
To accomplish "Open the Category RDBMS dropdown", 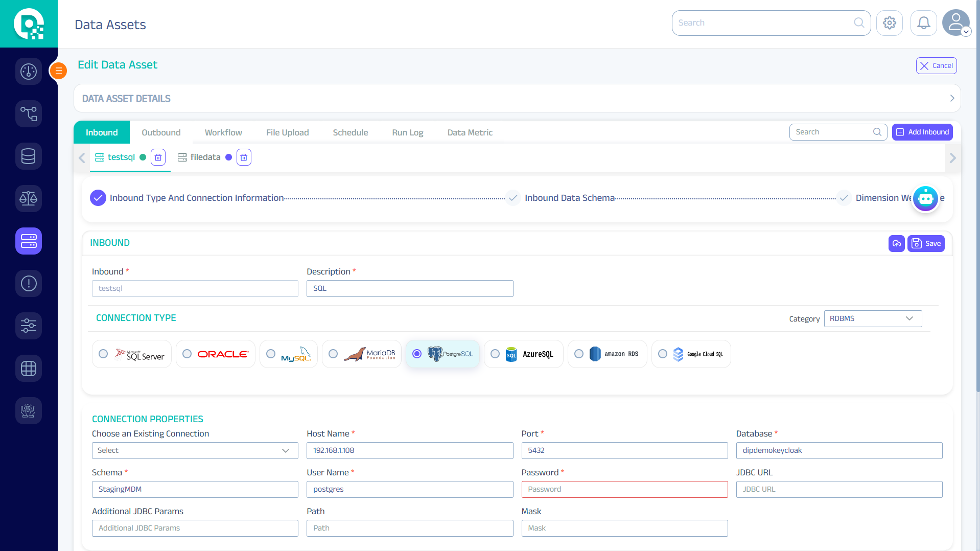I will point(872,318).
